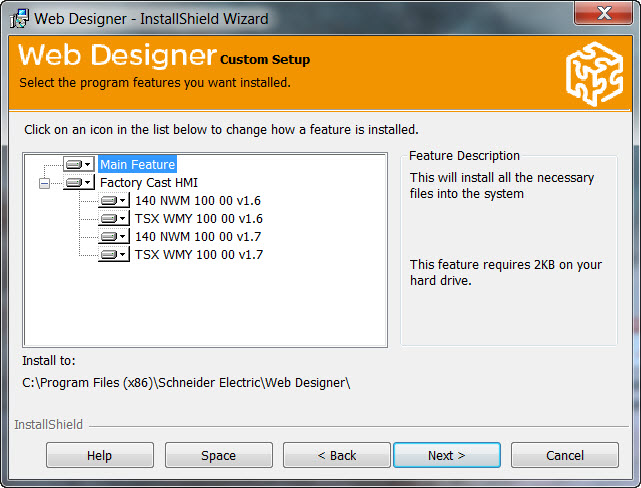Select the Main Feature tree item
This screenshot has width=641, height=488.
pyautogui.click(x=137, y=164)
